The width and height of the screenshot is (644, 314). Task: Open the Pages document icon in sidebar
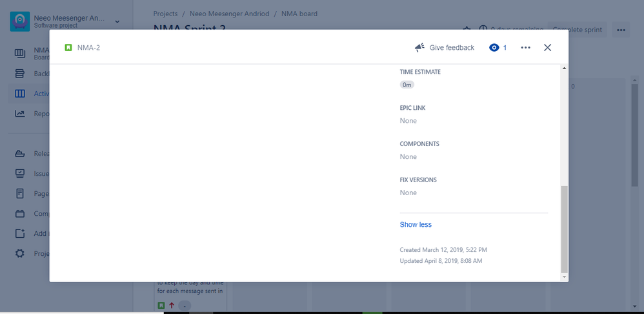[x=20, y=194]
